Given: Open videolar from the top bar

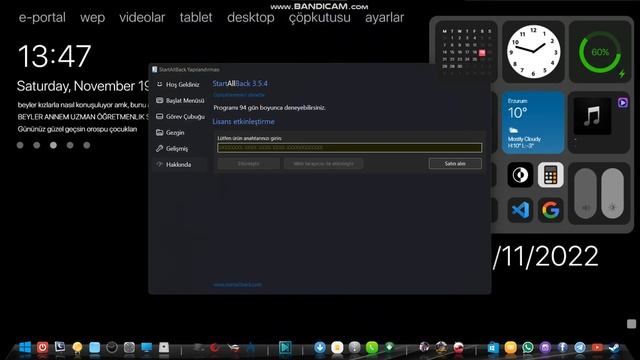Looking at the screenshot, I should click(x=142, y=18).
